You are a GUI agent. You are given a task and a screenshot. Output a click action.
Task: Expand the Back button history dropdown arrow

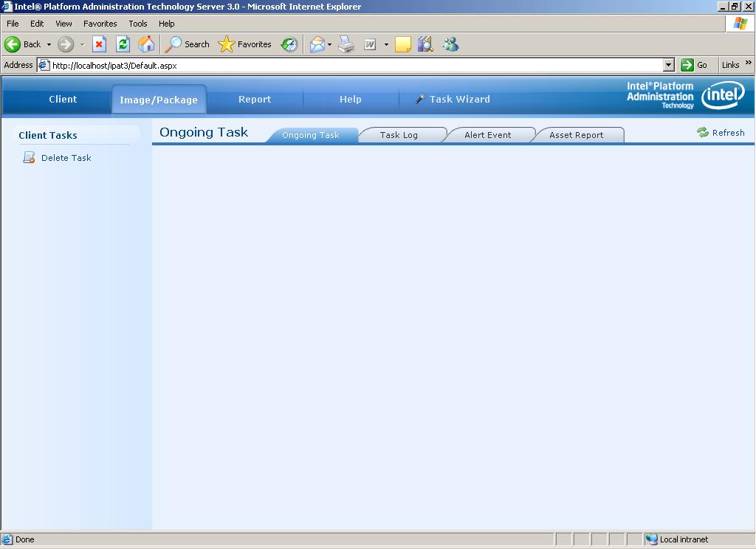(x=49, y=44)
